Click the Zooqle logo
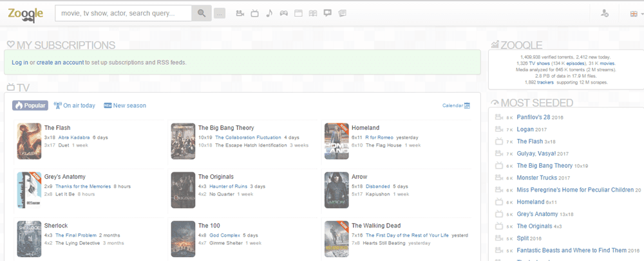The width and height of the screenshot is (644, 261). [25, 13]
